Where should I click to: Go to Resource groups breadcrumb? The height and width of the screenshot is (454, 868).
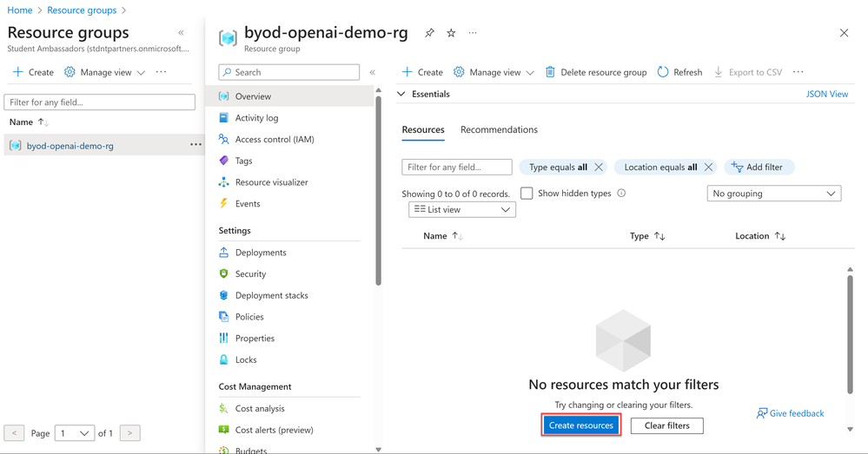click(x=82, y=10)
